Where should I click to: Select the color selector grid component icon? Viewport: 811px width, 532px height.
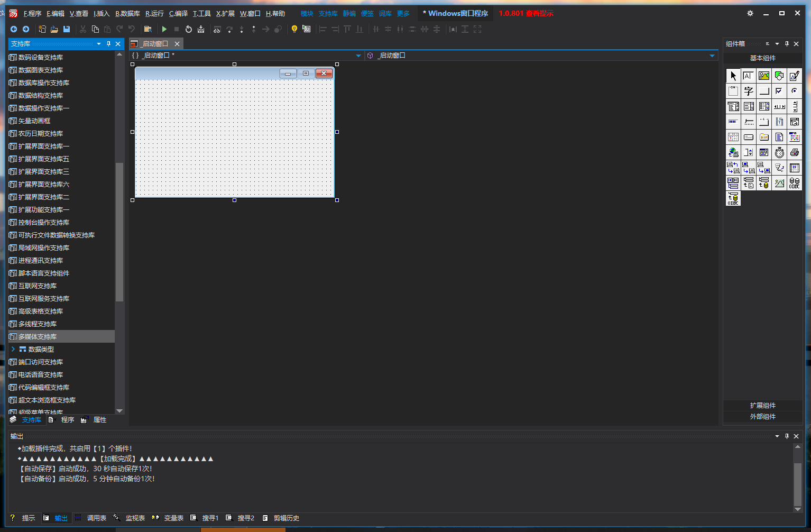point(795,137)
